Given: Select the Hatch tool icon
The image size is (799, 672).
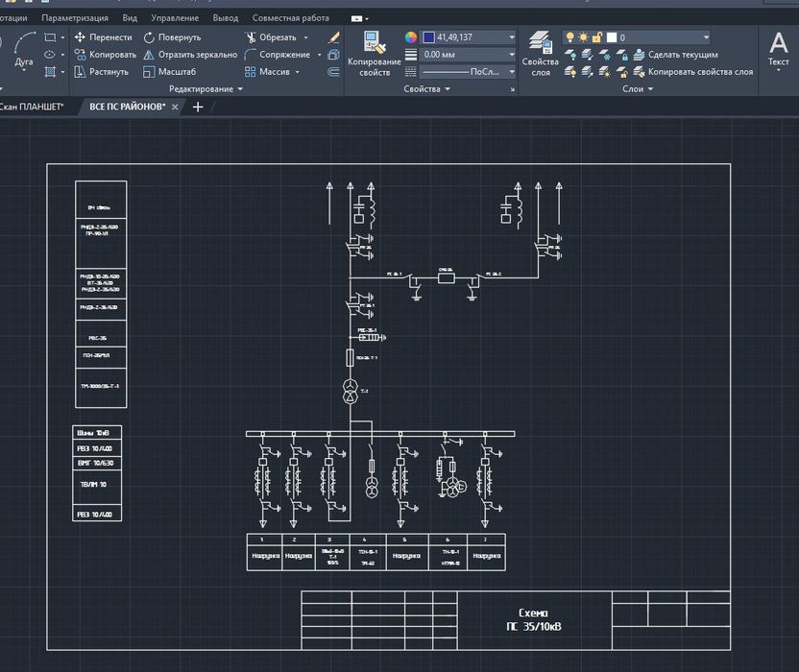Looking at the screenshot, I should click(50, 72).
